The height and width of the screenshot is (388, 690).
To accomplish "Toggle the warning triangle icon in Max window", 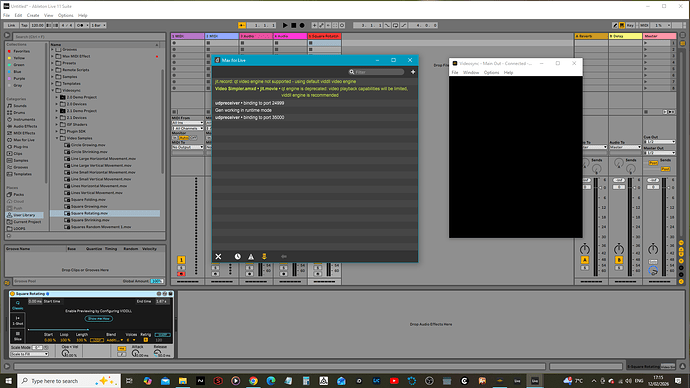I will click(251, 256).
